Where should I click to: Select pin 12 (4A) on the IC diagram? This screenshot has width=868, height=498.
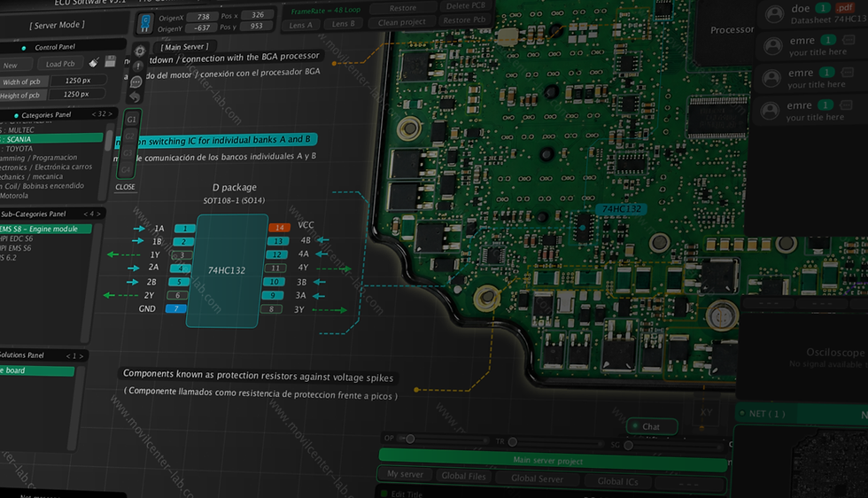[x=276, y=255]
